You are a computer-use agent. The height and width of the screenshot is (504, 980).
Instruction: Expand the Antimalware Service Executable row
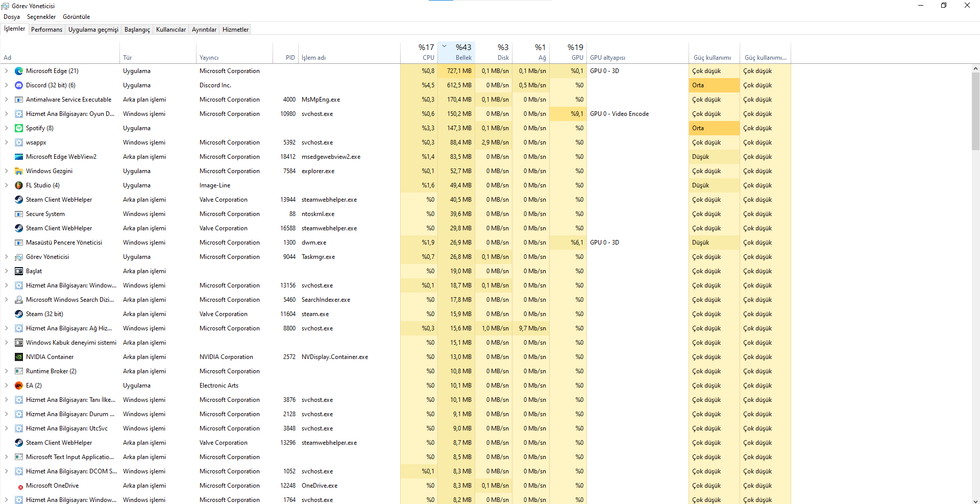[6, 100]
